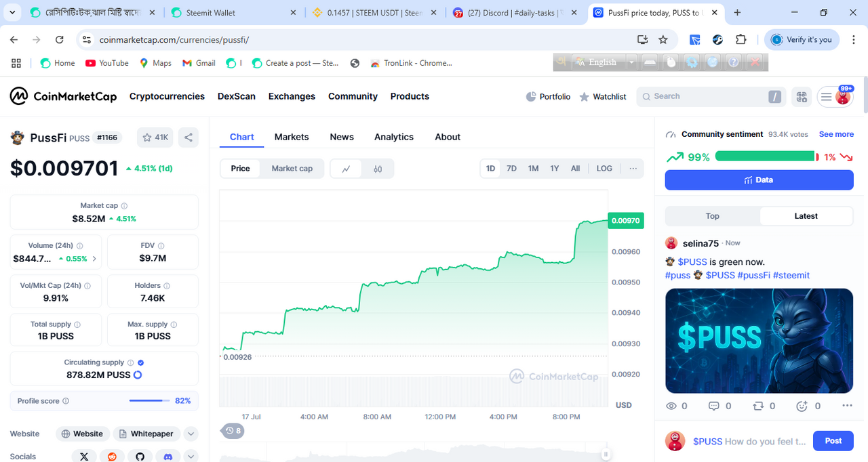This screenshot has width=868, height=462.
Task: Switch to Steemit Wallet browser tab
Action: pyautogui.click(x=233, y=12)
